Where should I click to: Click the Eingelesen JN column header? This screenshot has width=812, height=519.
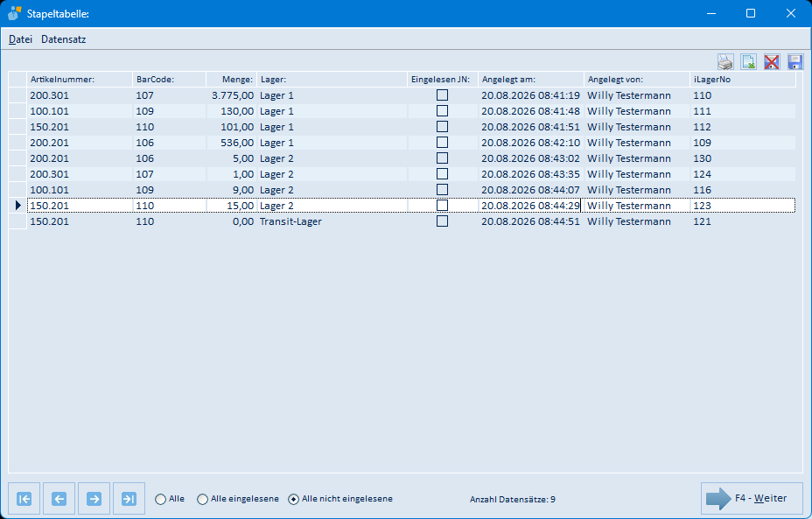pos(443,80)
